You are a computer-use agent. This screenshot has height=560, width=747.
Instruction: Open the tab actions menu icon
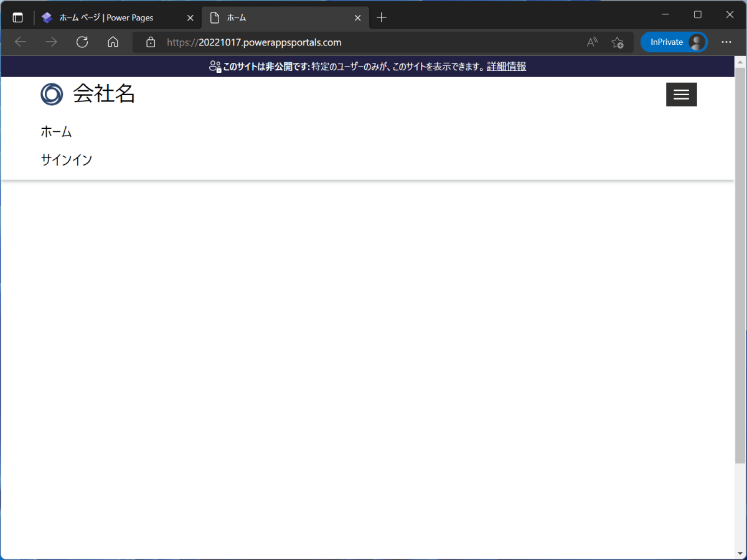click(17, 17)
